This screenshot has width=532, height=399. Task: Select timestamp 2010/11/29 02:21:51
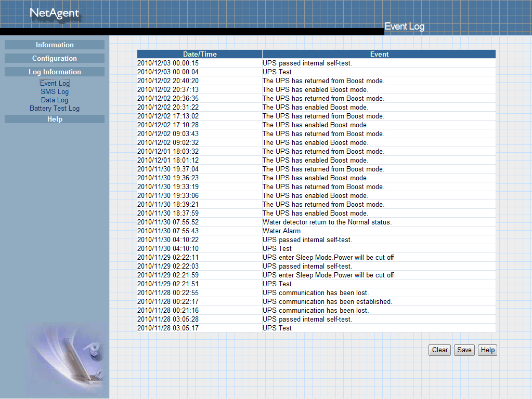(168, 284)
